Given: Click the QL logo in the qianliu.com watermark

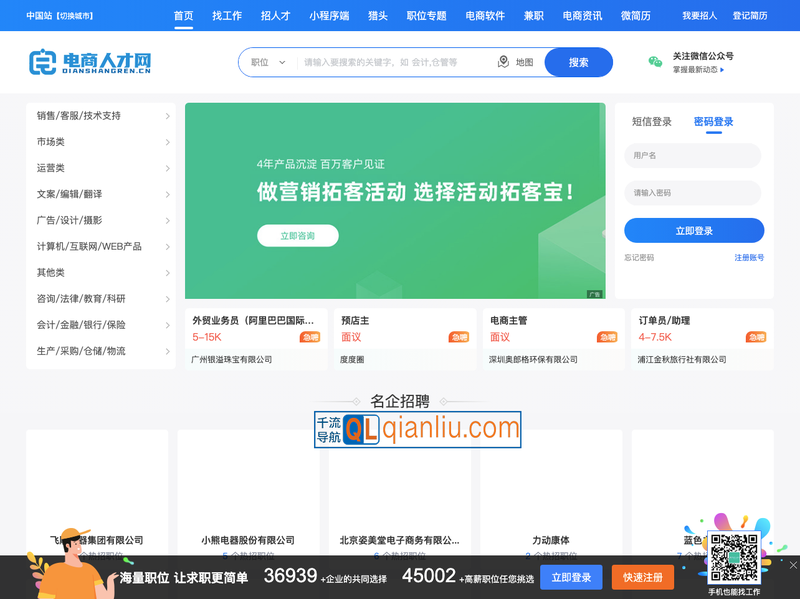Looking at the screenshot, I should click(360, 428).
